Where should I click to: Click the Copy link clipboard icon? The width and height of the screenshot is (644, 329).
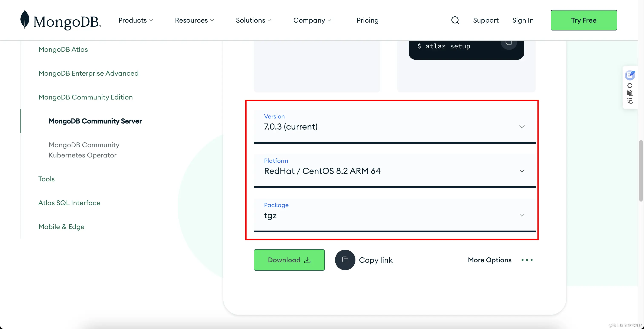click(x=345, y=260)
